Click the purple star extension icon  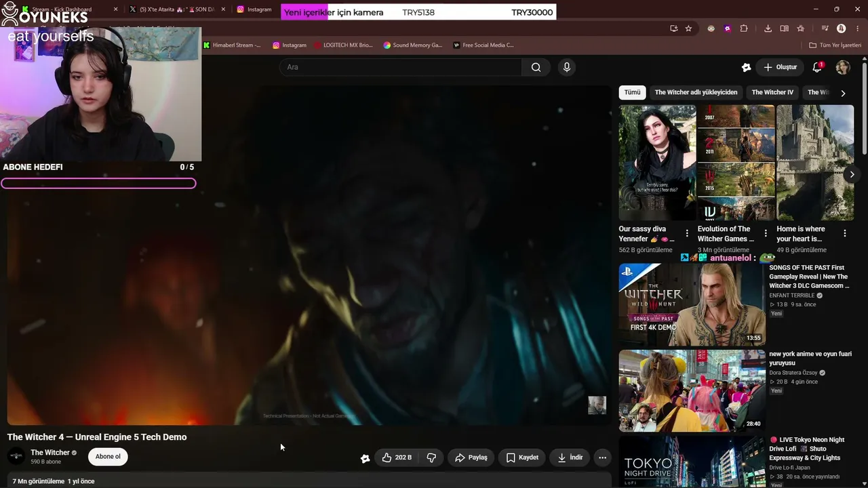tap(727, 28)
